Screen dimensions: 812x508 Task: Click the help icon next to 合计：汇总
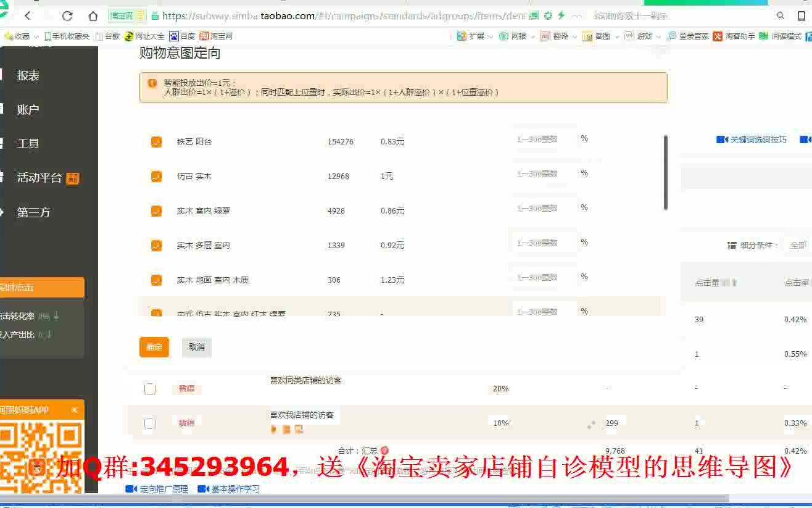pyautogui.click(x=384, y=451)
